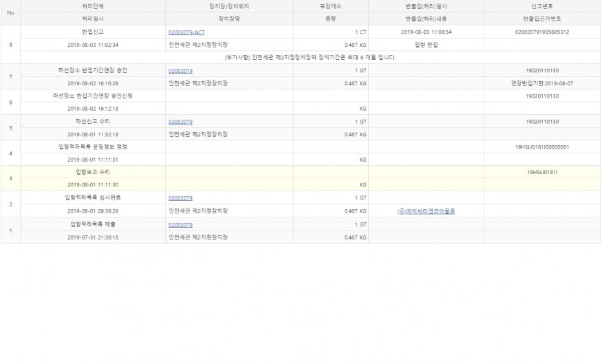
Task: Open the 02002079/ACT link in row 8
Action: coord(186,32)
